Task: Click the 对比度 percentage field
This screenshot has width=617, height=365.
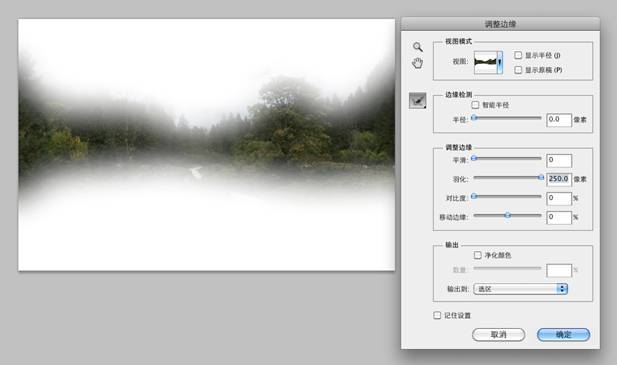Action: (x=559, y=198)
